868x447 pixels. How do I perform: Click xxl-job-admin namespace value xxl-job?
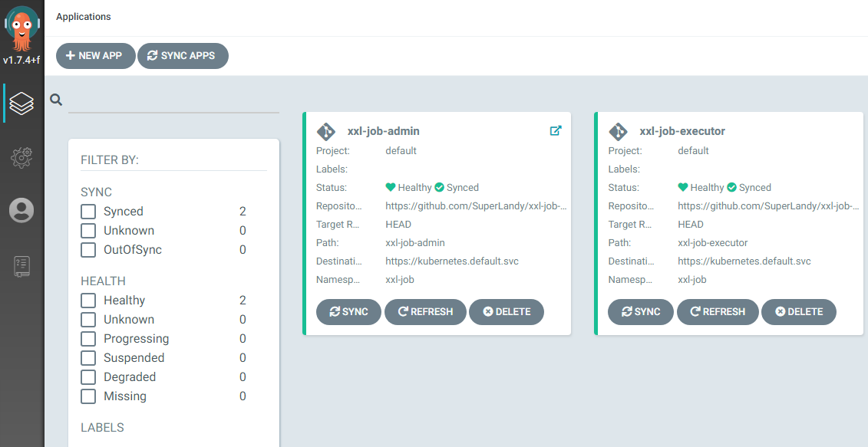400,279
